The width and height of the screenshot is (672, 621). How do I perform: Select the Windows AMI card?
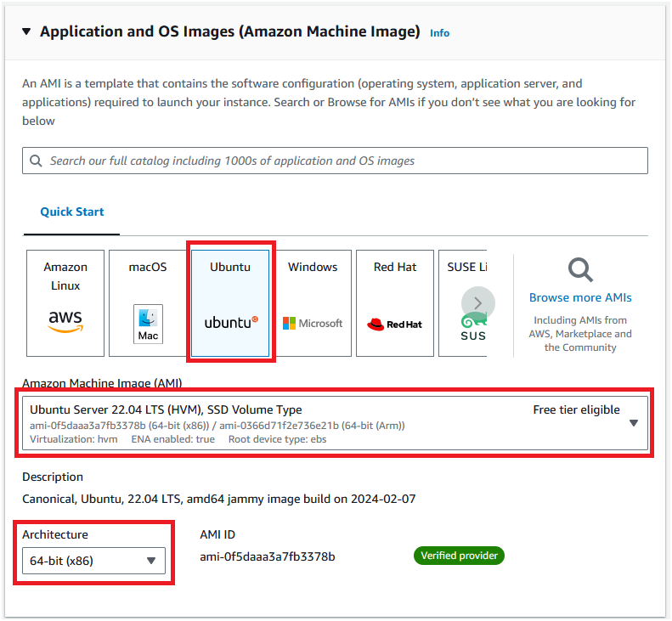tap(313, 303)
